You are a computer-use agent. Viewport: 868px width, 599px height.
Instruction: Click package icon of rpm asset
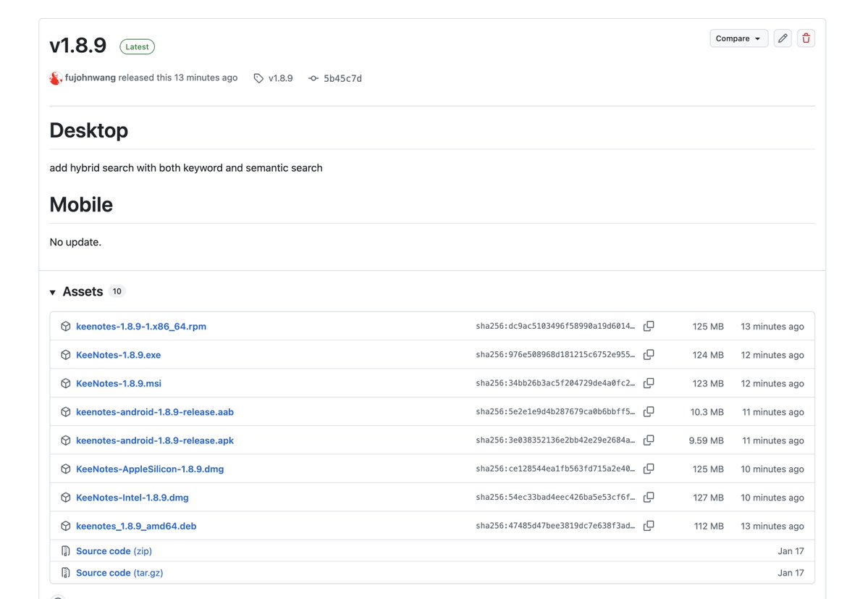pos(66,326)
